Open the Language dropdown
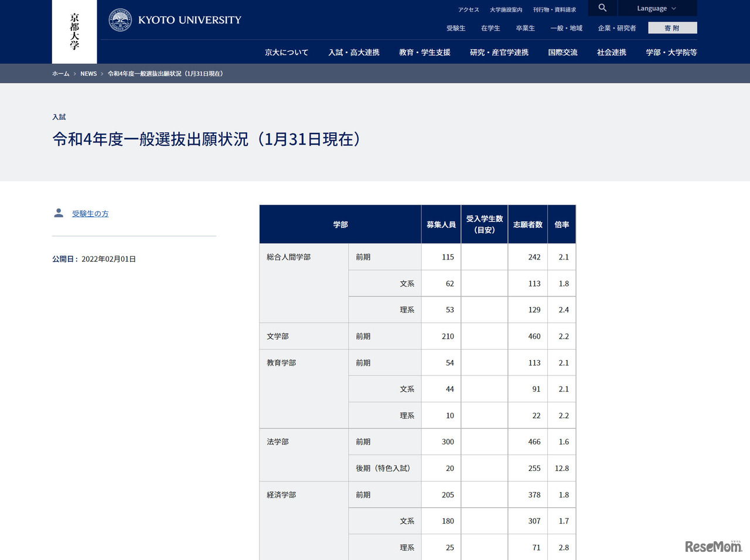The height and width of the screenshot is (560, 750). (656, 8)
